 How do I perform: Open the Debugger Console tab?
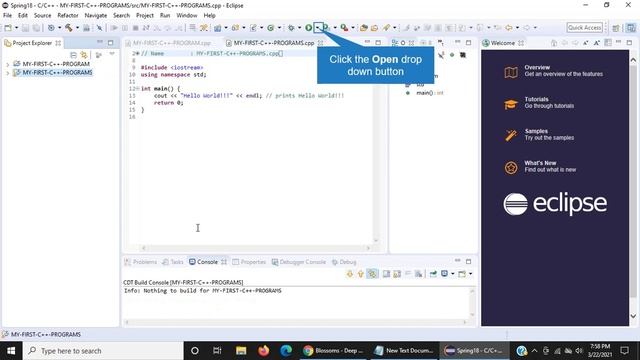tap(299, 262)
